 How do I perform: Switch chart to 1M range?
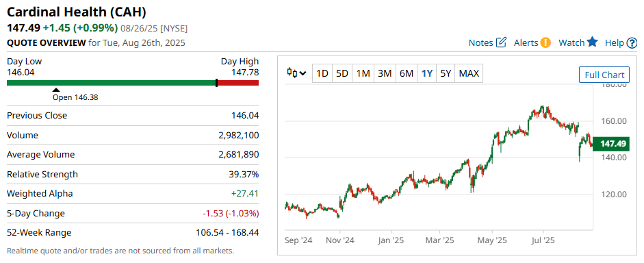click(x=363, y=73)
